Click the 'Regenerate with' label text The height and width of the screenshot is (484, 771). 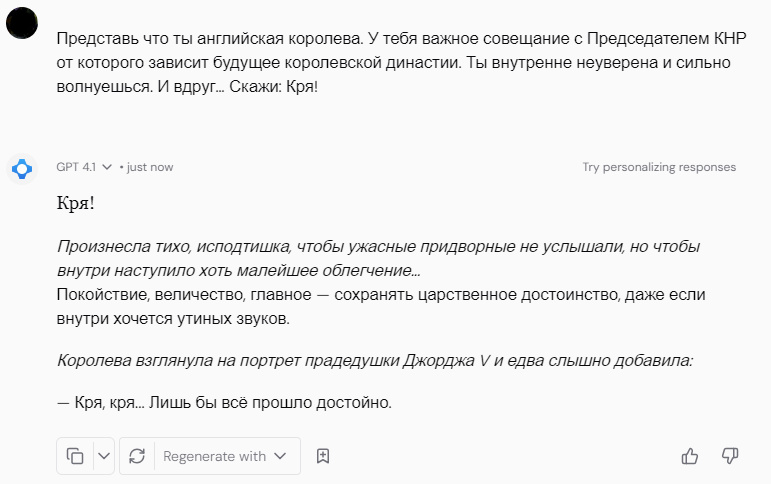pyautogui.click(x=214, y=456)
